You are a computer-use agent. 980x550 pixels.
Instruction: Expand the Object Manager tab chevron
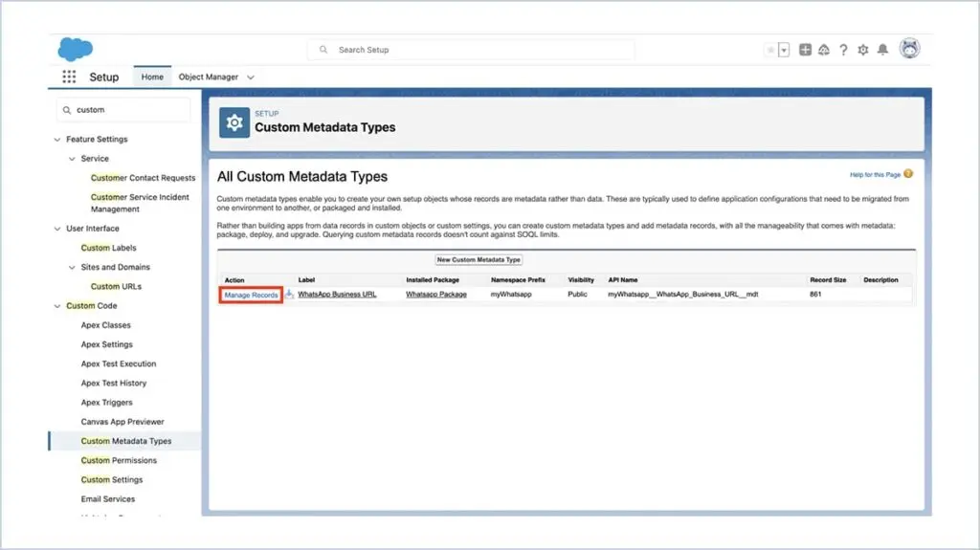point(251,77)
